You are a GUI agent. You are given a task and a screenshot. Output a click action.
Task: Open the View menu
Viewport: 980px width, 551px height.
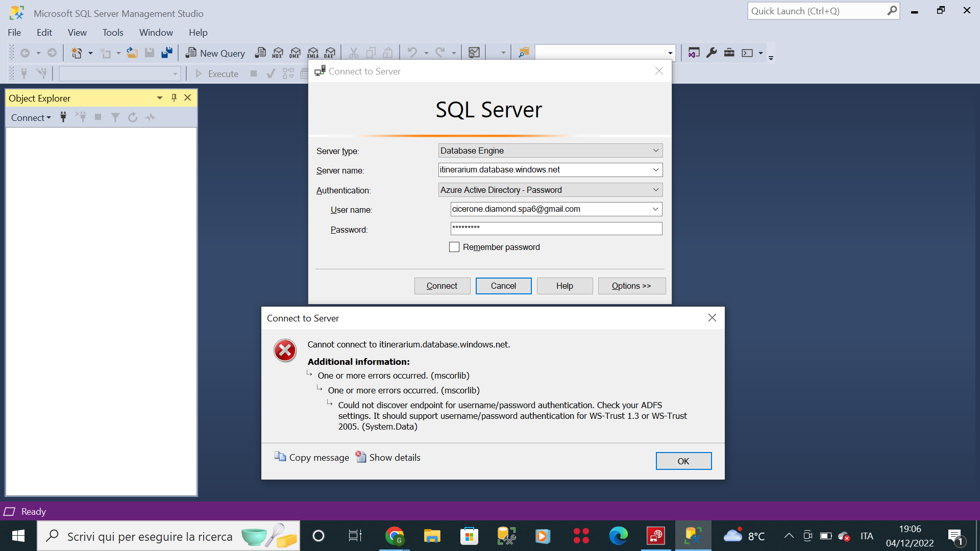click(x=77, y=33)
